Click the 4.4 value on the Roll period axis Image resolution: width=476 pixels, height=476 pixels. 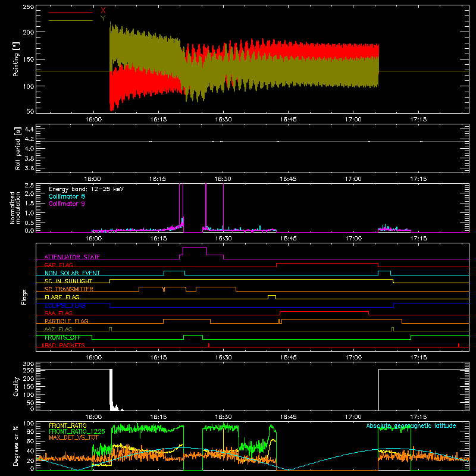pos(29,129)
